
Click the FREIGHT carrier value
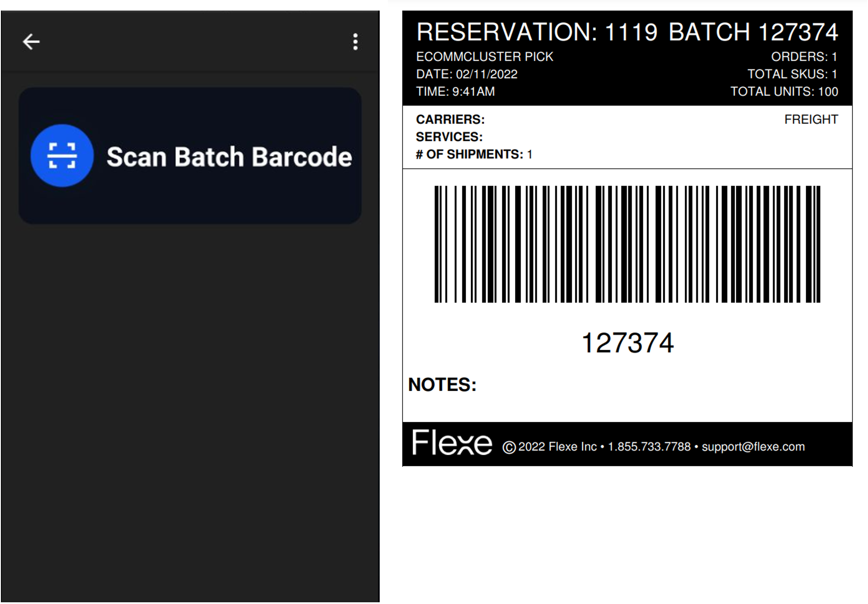pyautogui.click(x=811, y=120)
